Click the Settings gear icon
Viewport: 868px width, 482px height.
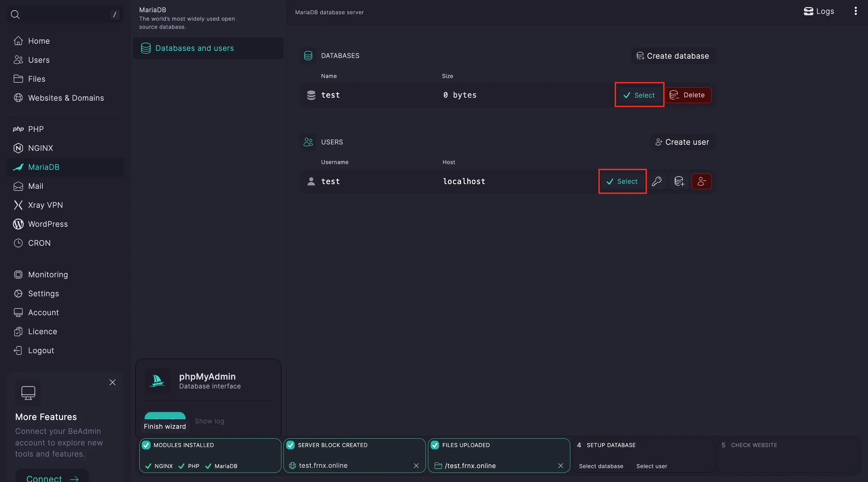pyautogui.click(x=18, y=294)
